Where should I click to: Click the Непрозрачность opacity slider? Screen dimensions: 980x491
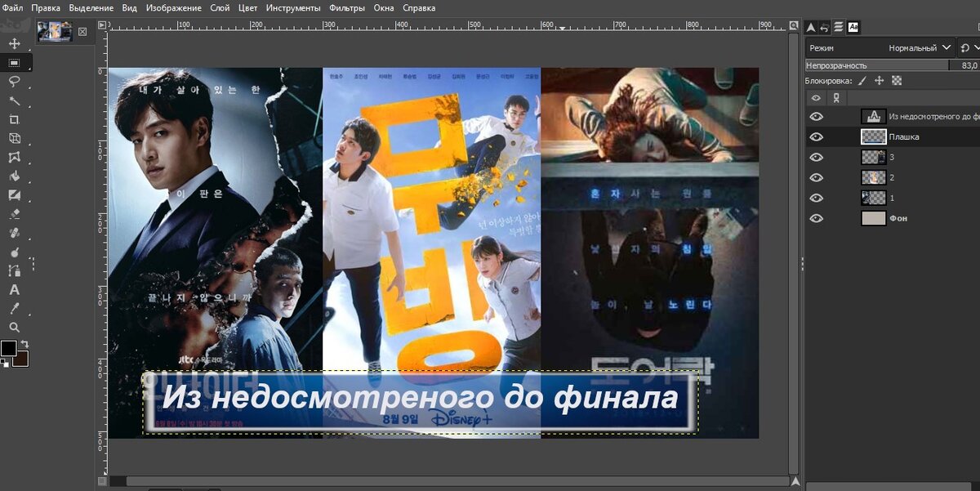tap(892, 65)
